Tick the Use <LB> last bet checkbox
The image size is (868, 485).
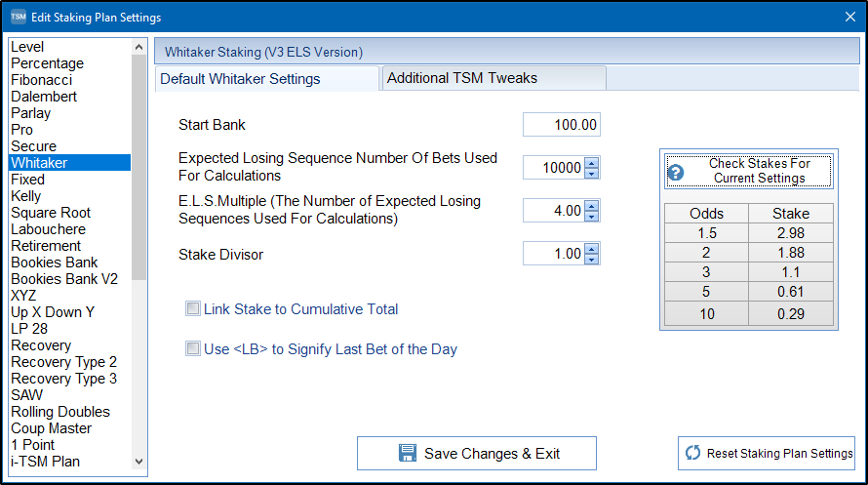point(193,348)
